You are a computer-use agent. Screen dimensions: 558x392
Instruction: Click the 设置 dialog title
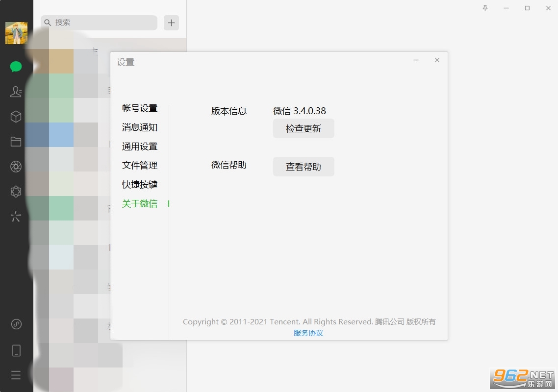click(126, 62)
